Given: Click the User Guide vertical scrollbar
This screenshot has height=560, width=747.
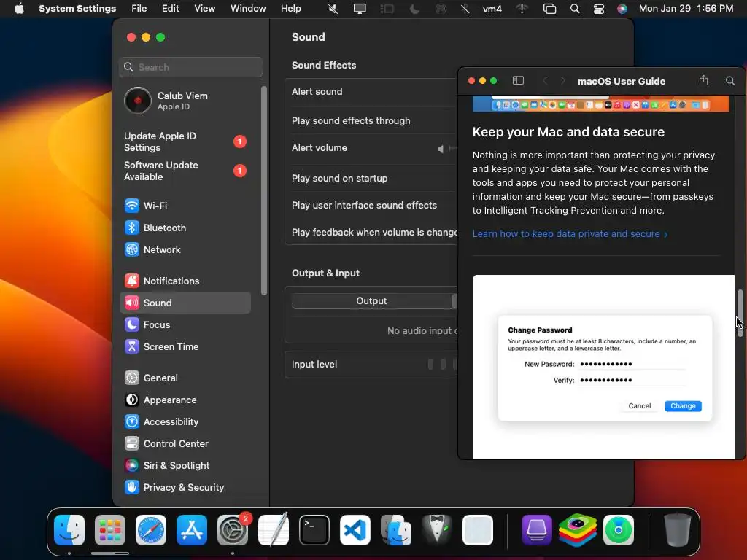Looking at the screenshot, I should tap(740, 313).
